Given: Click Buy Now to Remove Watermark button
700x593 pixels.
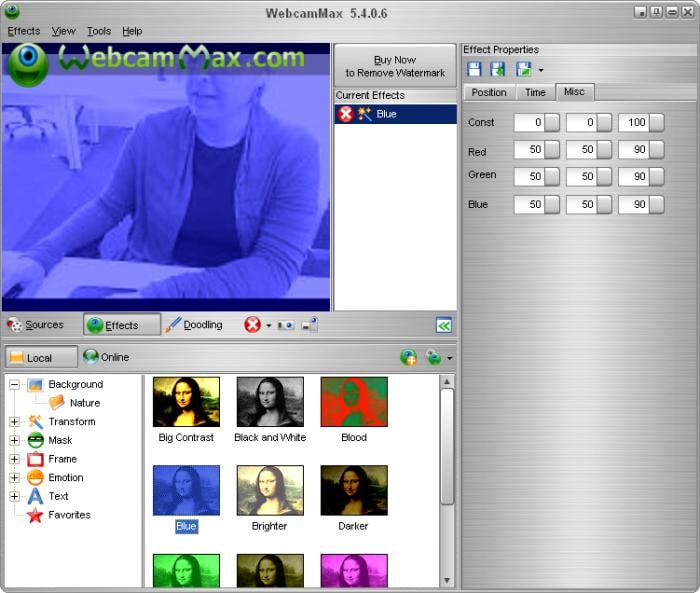Looking at the screenshot, I should click(395, 66).
